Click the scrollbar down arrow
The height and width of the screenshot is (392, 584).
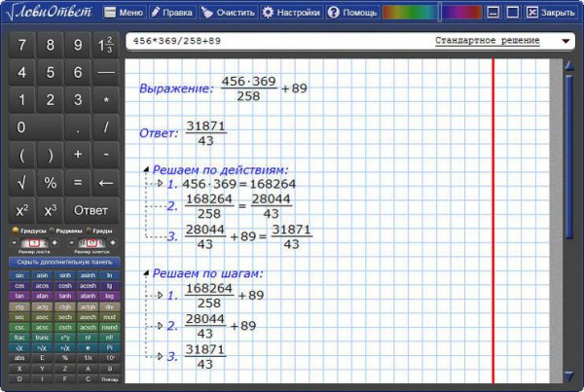[x=569, y=375]
